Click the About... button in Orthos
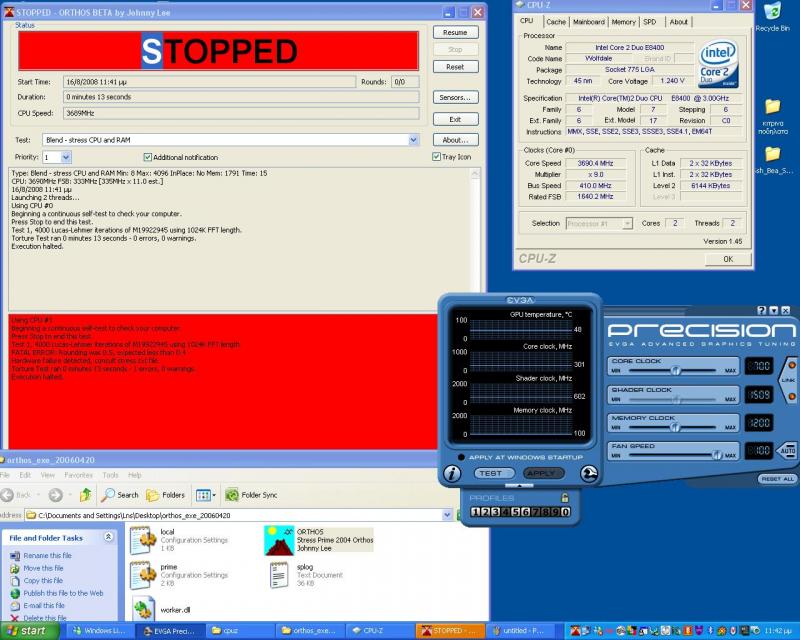 [x=455, y=140]
